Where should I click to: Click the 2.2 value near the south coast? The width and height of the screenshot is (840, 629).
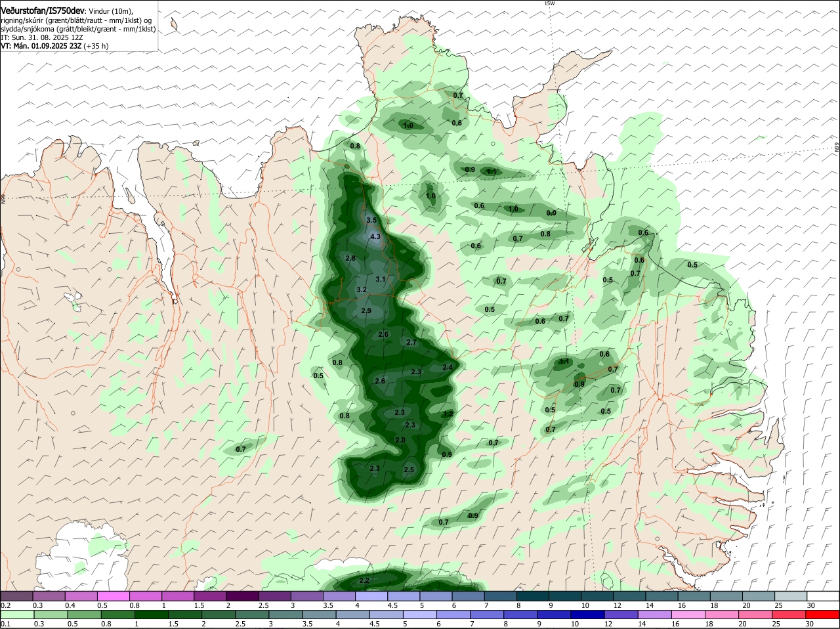(x=365, y=580)
